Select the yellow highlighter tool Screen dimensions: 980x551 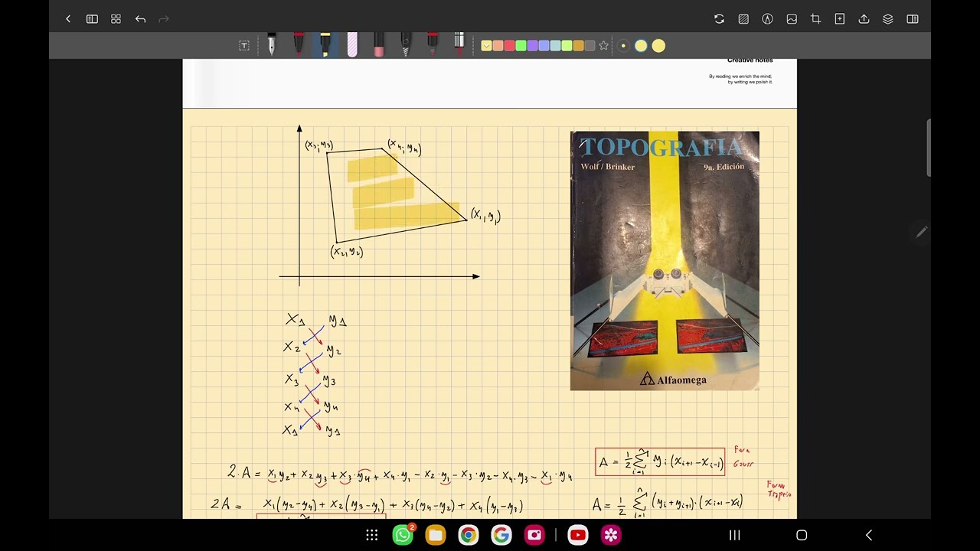pyautogui.click(x=325, y=44)
